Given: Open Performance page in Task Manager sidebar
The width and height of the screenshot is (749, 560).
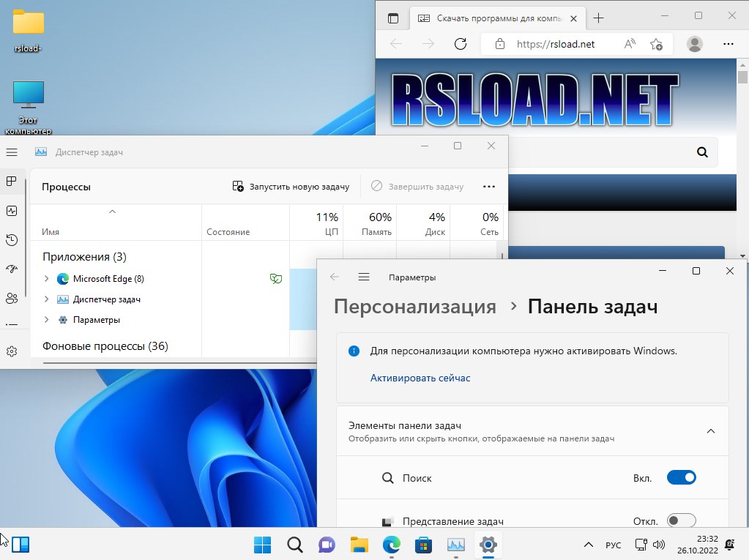Looking at the screenshot, I should [12, 211].
